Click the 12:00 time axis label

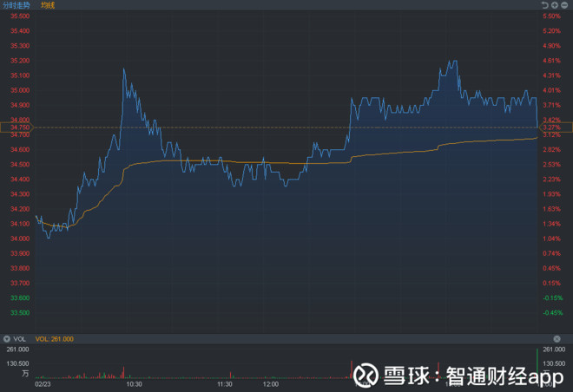pyautogui.click(x=270, y=384)
